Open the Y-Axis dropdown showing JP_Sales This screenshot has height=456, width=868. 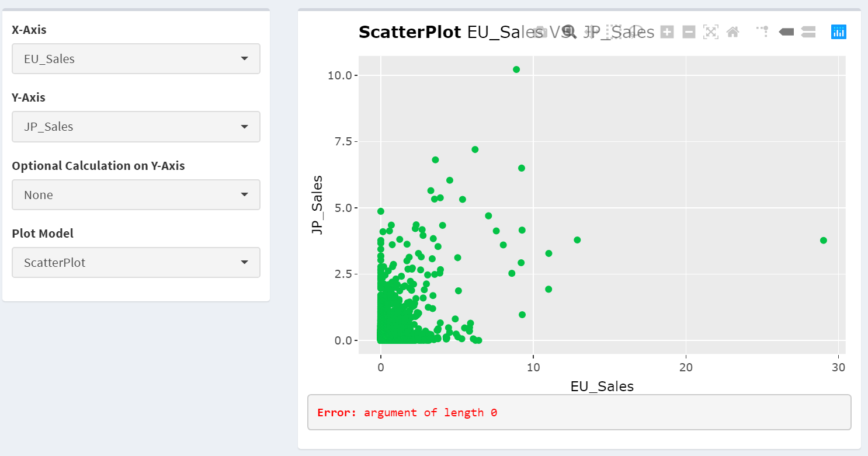[136, 127]
